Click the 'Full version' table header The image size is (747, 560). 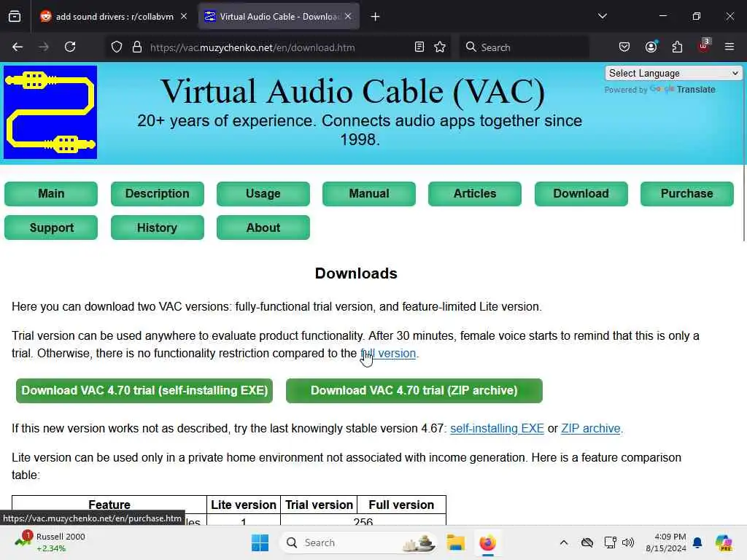tap(402, 505)
